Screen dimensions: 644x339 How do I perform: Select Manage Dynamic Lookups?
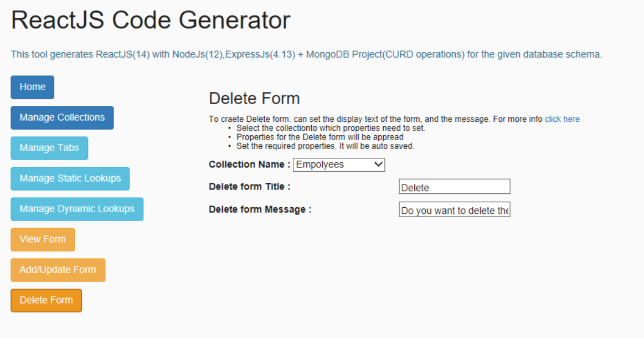[77, 209]
